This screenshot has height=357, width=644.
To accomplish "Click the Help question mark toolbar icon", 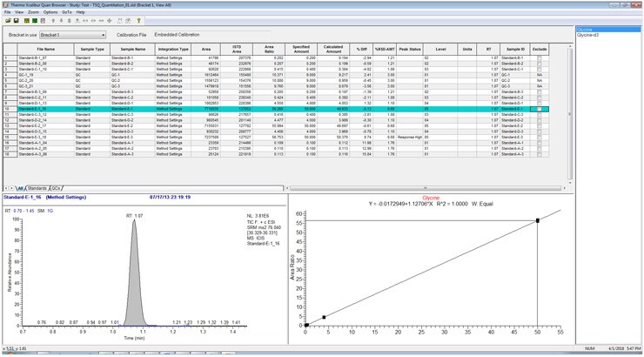I will (x=138, y=21).
